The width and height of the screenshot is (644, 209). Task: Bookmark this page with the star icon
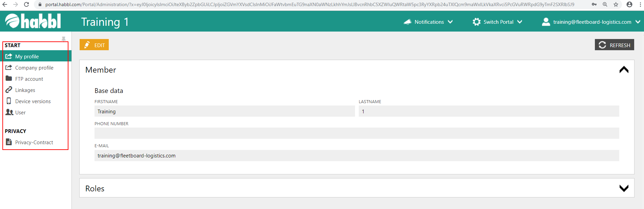616,4
